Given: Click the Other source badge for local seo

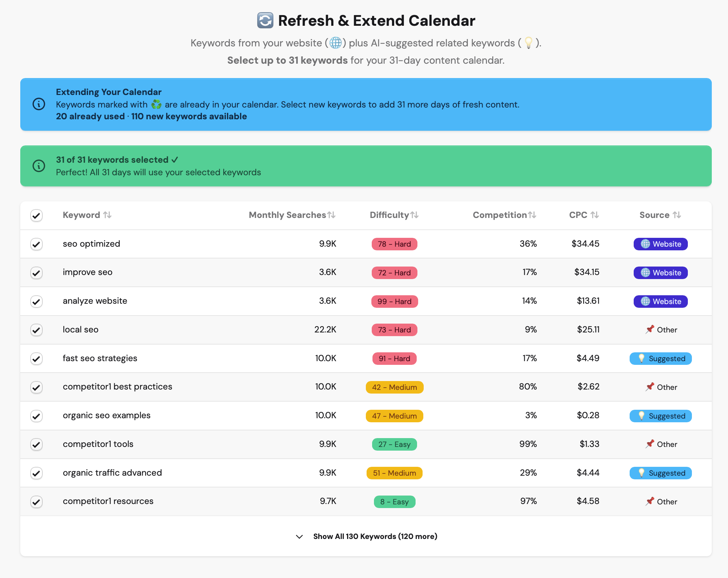Looking at the screenshot, I should tap(661, 329).
